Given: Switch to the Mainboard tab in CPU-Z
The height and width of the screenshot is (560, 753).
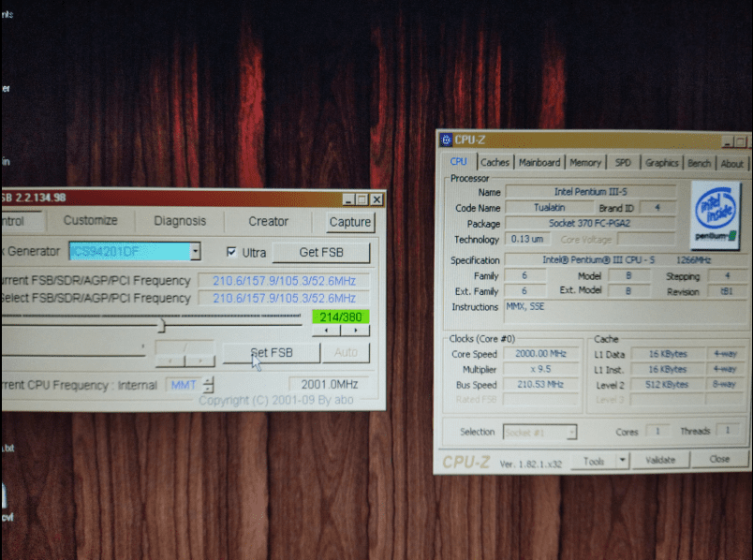Looking at the screenshot, I should pyautogui.click(x=539, y=162).
